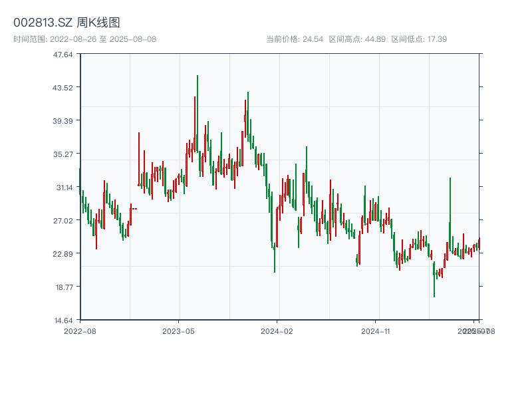Click the 区间低点: 17.39 label
Image resolution: width=532 pixels, height=399 pixels.
coord(419,39)
